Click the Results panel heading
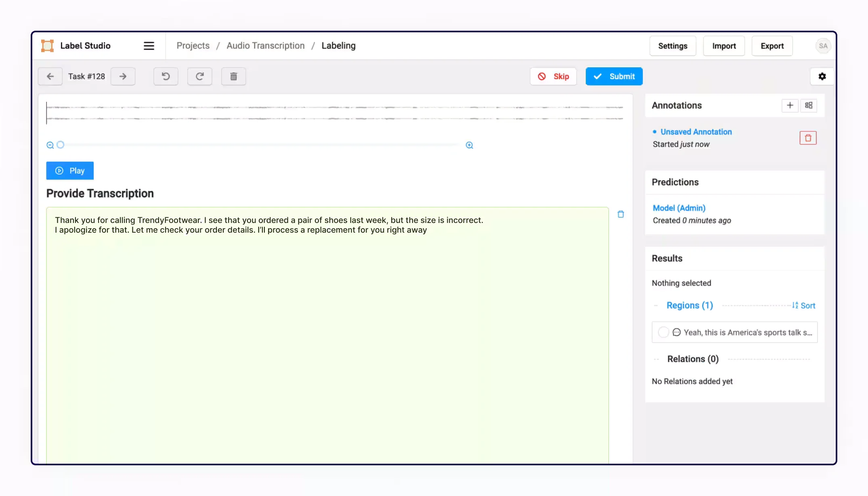The height and width of the screenshot is (496, 868). [x=667, y=259]
